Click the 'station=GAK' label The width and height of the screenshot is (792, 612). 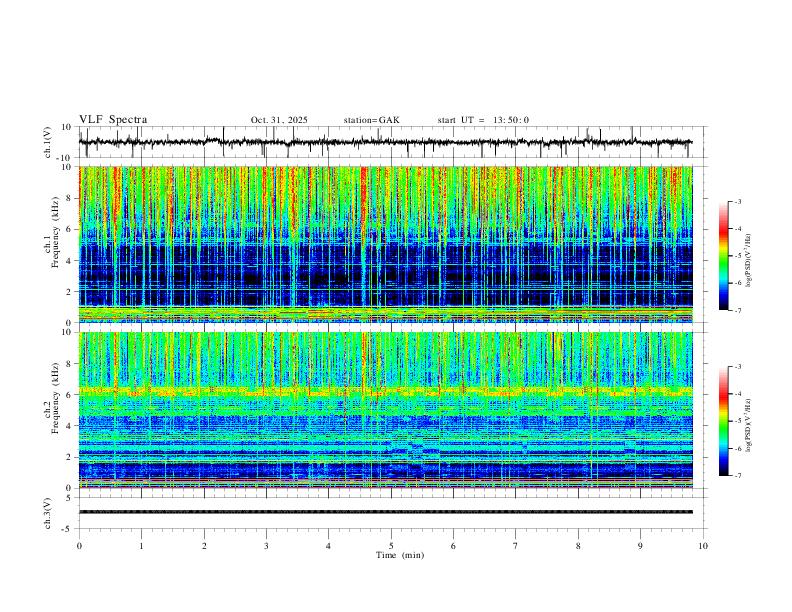tap(371, 120)
